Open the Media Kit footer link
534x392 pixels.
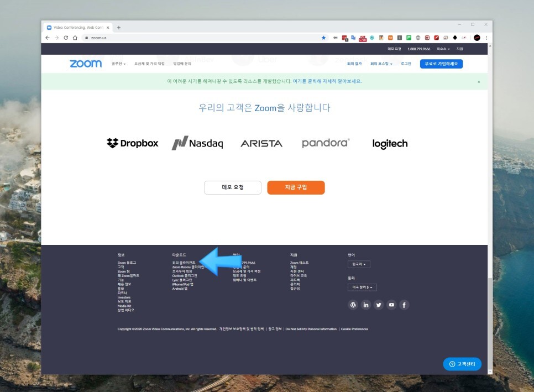pyautogui.click(x=124, y=306)
